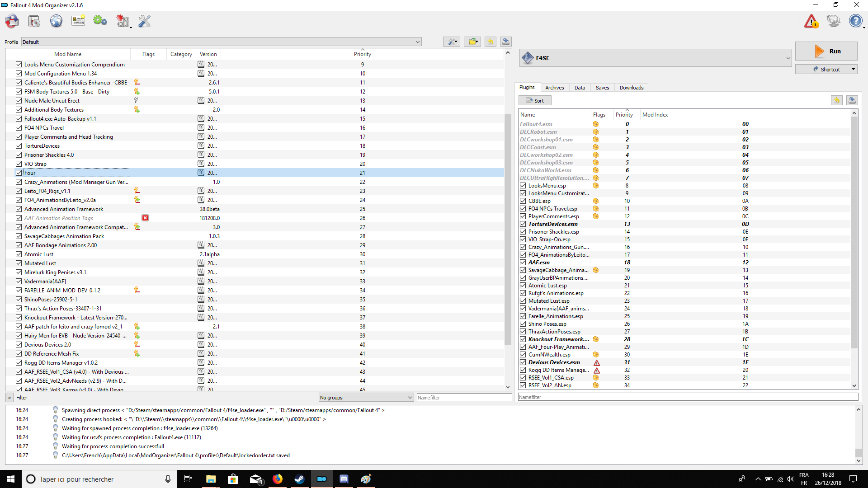Expand the F4SE executable dropdown

click(x=656, y=58)
